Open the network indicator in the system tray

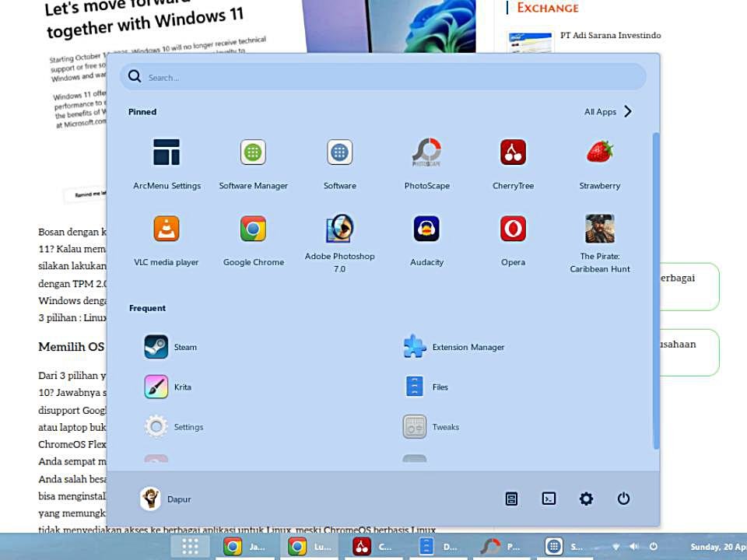pos(616,547)
